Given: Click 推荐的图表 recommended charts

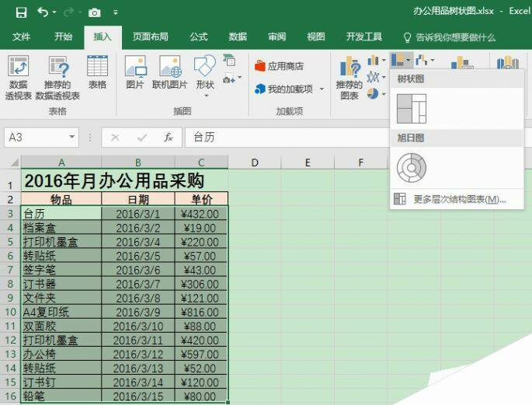Looking at the screenshot, I should 349,78.
